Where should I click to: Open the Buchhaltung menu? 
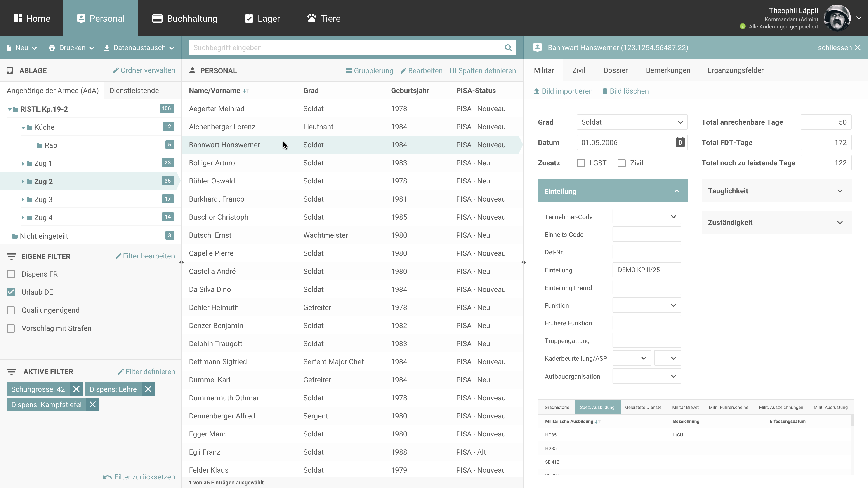(x=185, y=18)
